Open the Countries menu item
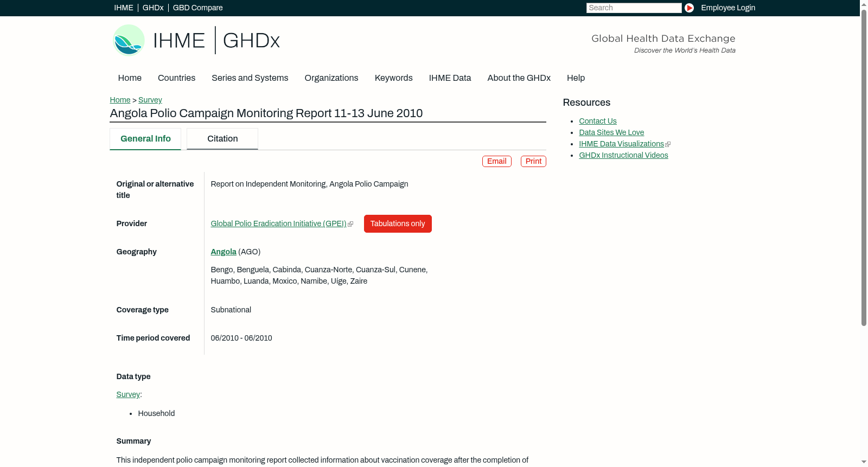 (x=176, y=78)
